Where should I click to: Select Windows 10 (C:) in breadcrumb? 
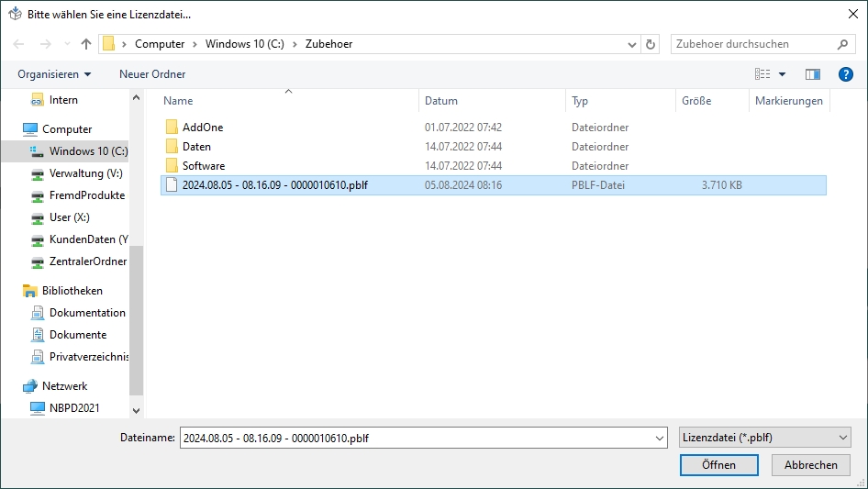point(245,44)
